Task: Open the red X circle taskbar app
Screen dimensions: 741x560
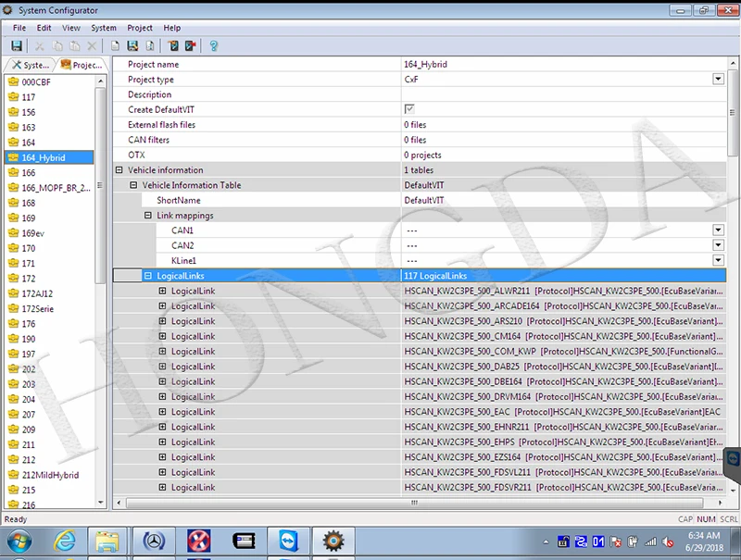Action: tap(199, 541)
